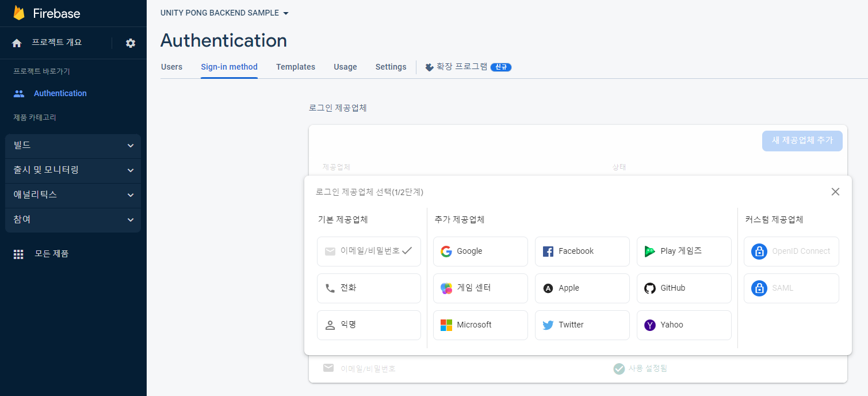Click the SAML lock icon
The width and height of the screenshot is (868, 396).
point(759,288)
